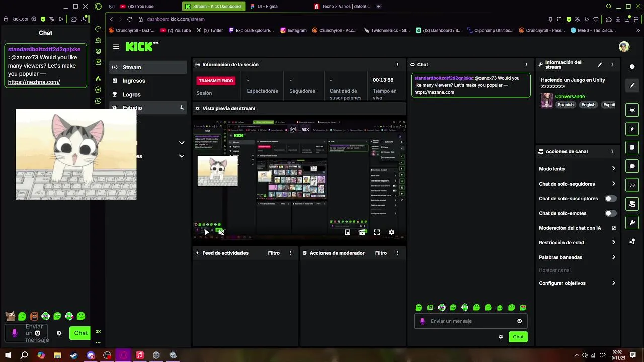Click the green Chat button in left popout
Viewport: 644px width, 362px height.
pyautogui.click(x=80, y=333)
